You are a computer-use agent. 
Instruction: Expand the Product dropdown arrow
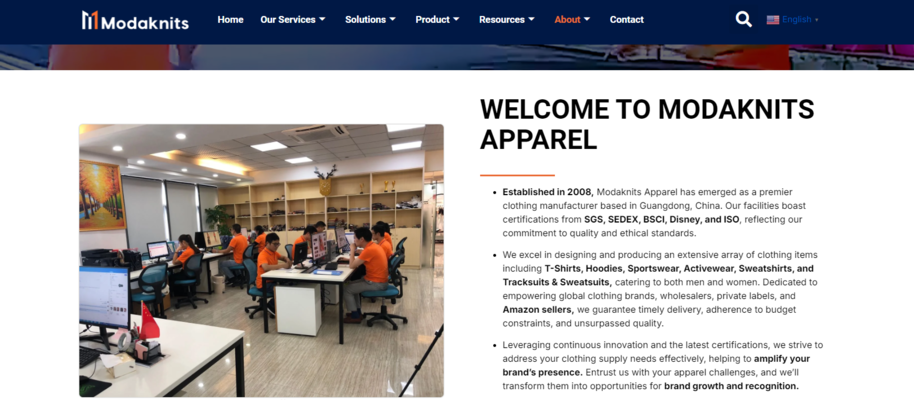point(456,19)
